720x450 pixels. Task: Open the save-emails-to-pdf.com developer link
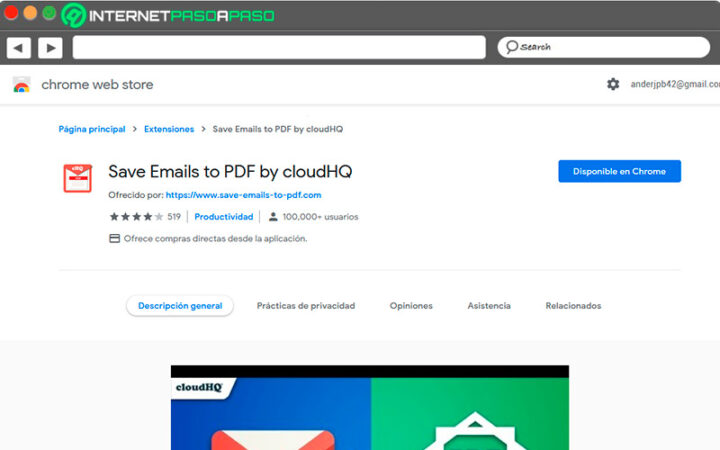[x=243, y=195]
